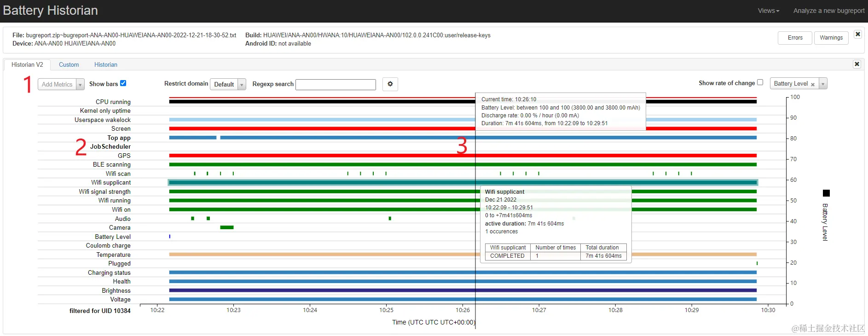Close the Historian V2 chart panel
868x336 pixels.
pos(857,64)
